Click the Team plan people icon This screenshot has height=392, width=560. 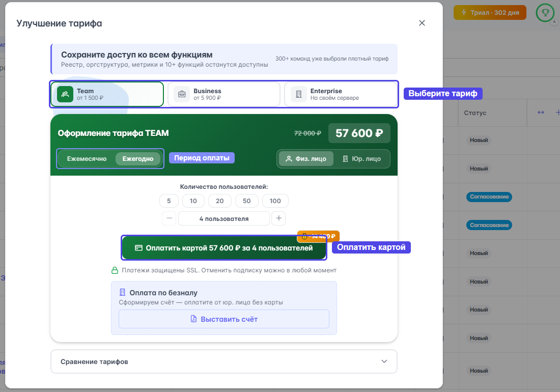click(65, 94)
